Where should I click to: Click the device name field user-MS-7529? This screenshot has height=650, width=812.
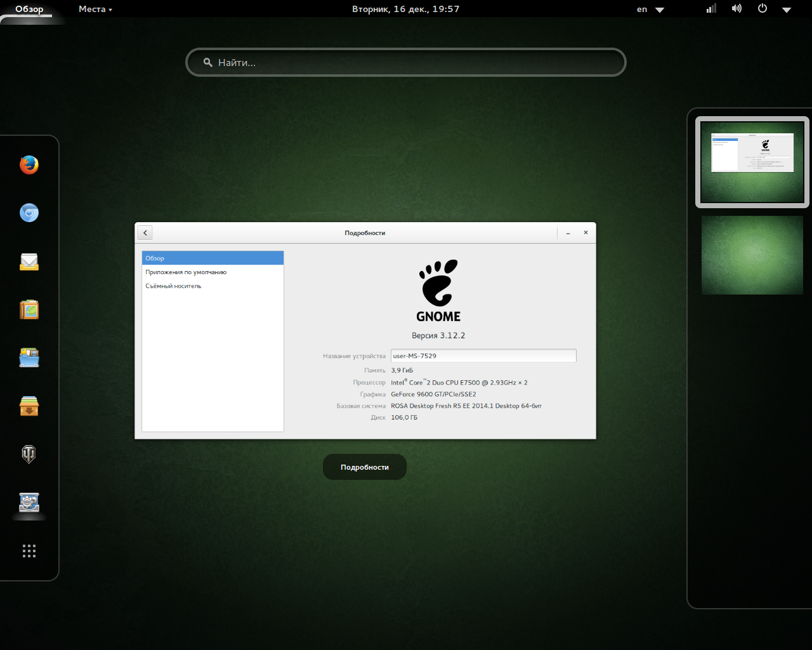click(x=483, y=356)
